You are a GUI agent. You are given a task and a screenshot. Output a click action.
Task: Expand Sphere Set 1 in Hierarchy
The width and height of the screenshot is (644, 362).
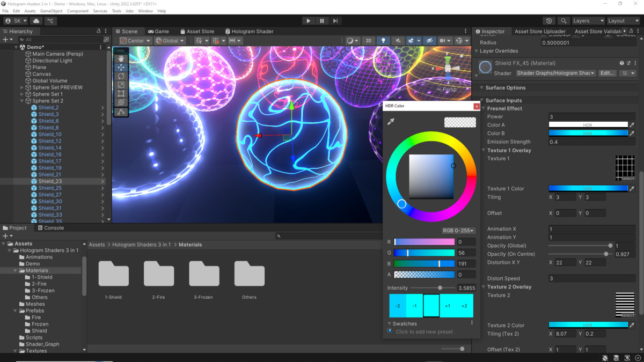(x=22, y=94)
